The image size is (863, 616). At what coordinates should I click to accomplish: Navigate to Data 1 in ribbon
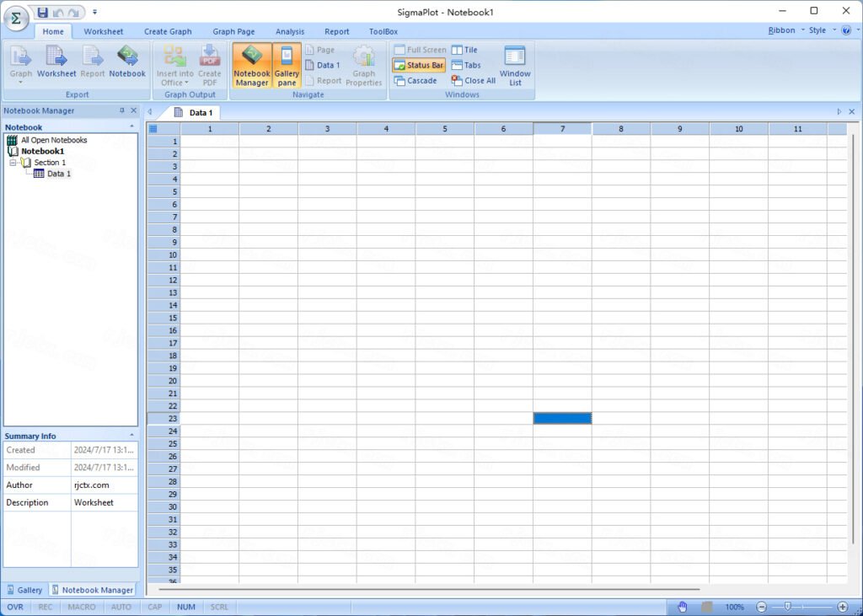(323, 65)
